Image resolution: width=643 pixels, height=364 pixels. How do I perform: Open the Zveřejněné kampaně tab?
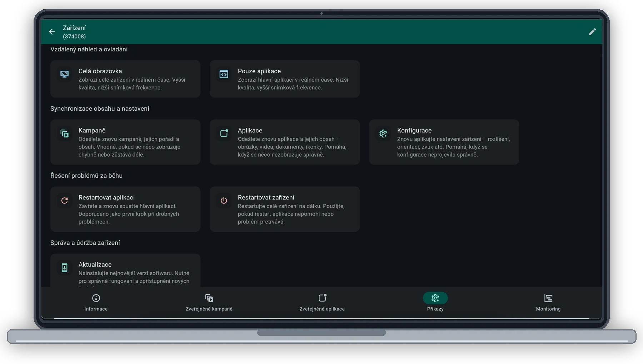click(209, 303)
